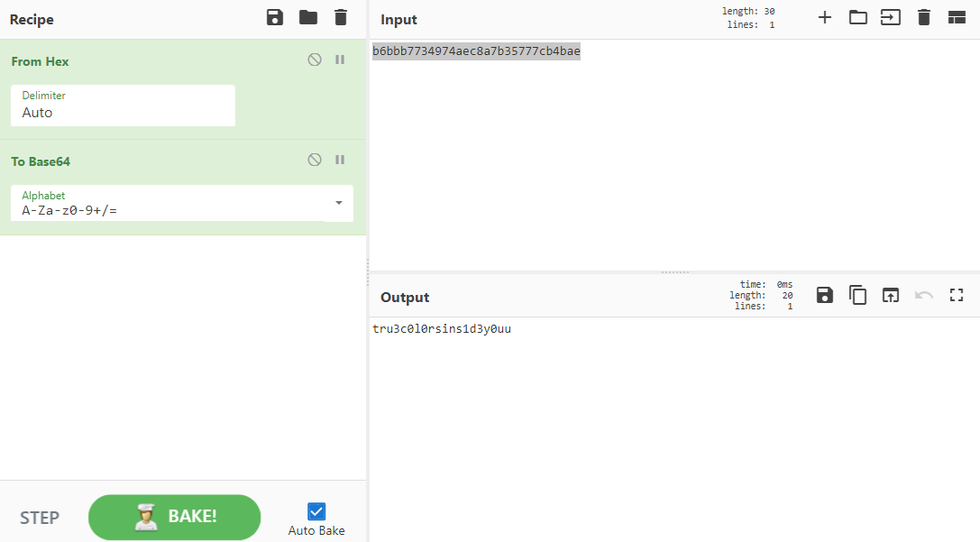Replace input with the output

tap(891, 295)
